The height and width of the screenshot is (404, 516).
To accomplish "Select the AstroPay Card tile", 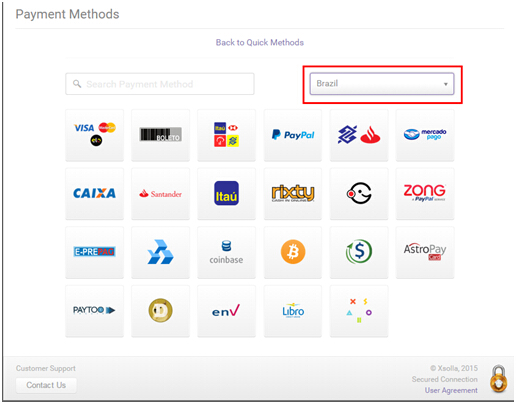I will [425, 252].
